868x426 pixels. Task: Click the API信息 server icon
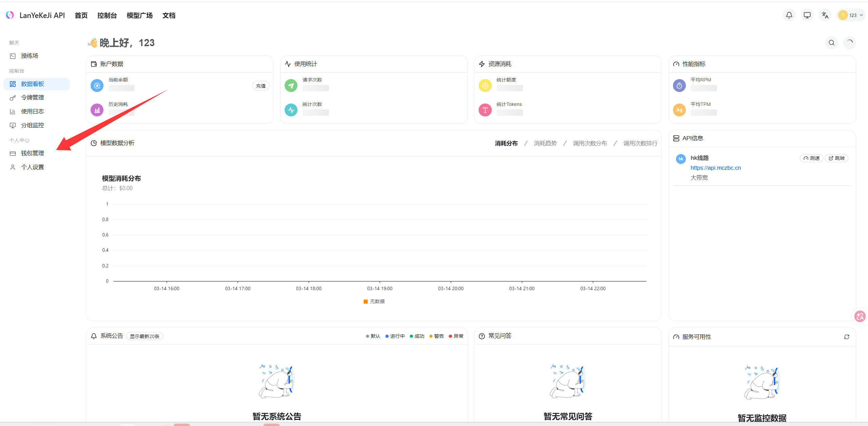pyautogui.click(x=676, y=138)
